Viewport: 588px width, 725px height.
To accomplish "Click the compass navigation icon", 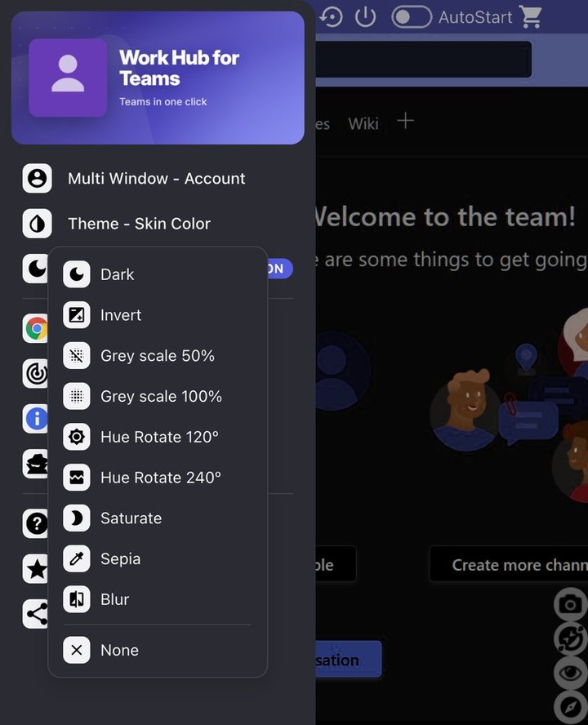I will coord(570,707).
